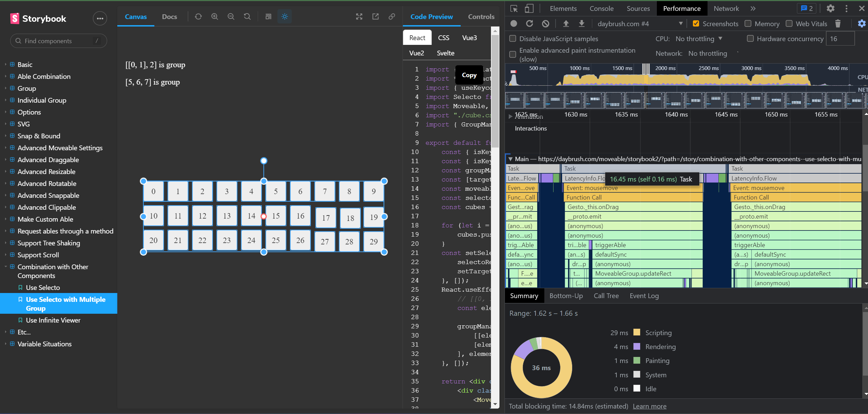This screenshot has height=414, width=868.
Task: Open the Learn more link about blocking time
Action: point(650,406)
